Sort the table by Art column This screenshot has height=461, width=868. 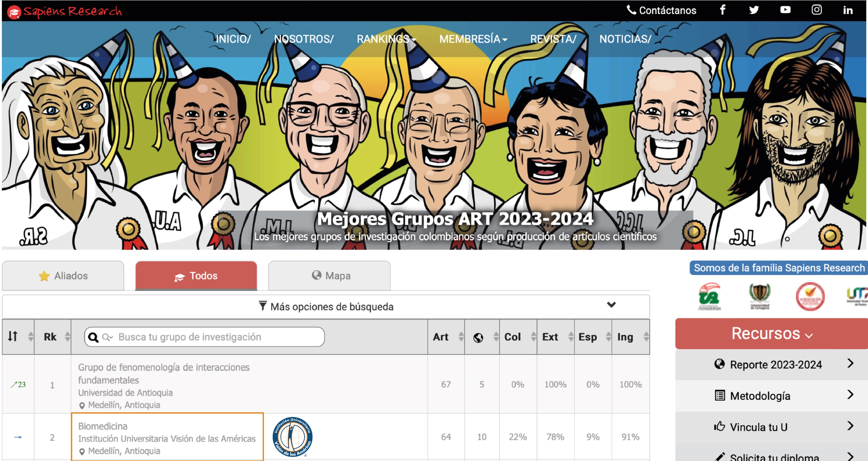(446, 336)
